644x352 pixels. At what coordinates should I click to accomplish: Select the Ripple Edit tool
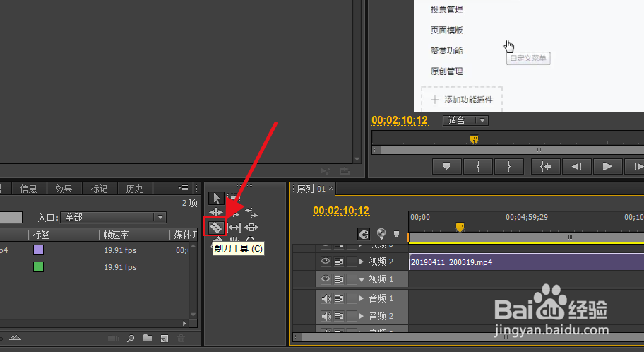[x=216, y=213]
